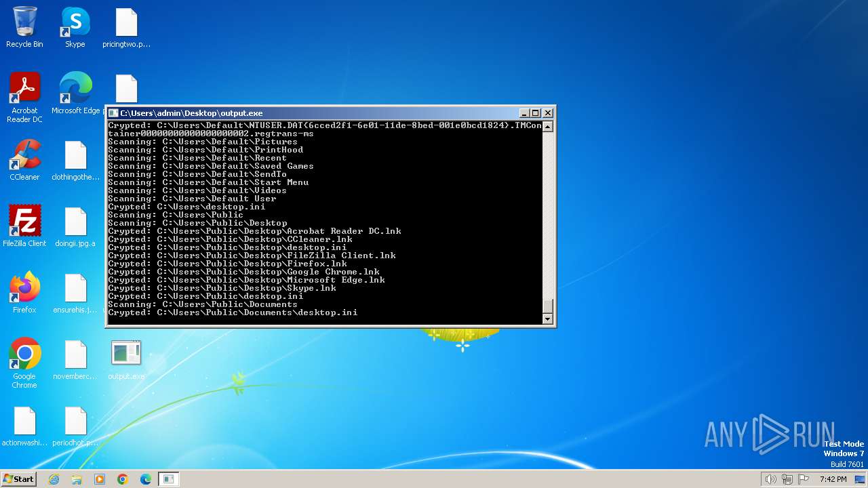Click the console scrollbar up arrow

[x=548, y=127]
